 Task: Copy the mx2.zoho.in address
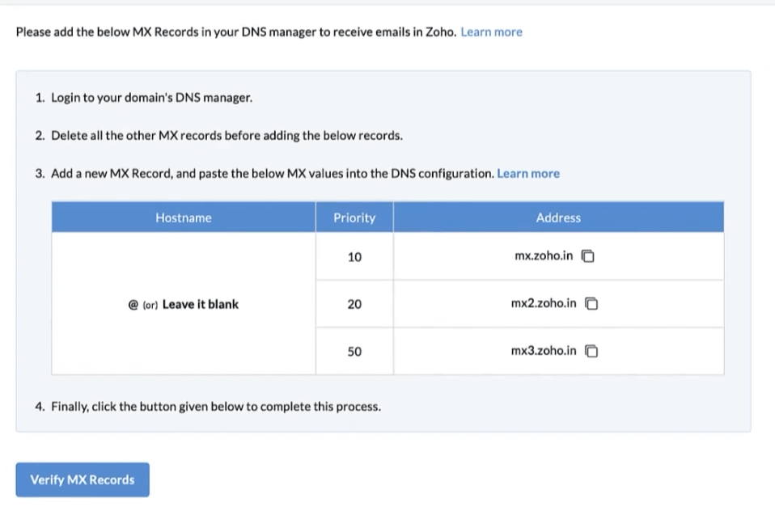tap(591, 303)
